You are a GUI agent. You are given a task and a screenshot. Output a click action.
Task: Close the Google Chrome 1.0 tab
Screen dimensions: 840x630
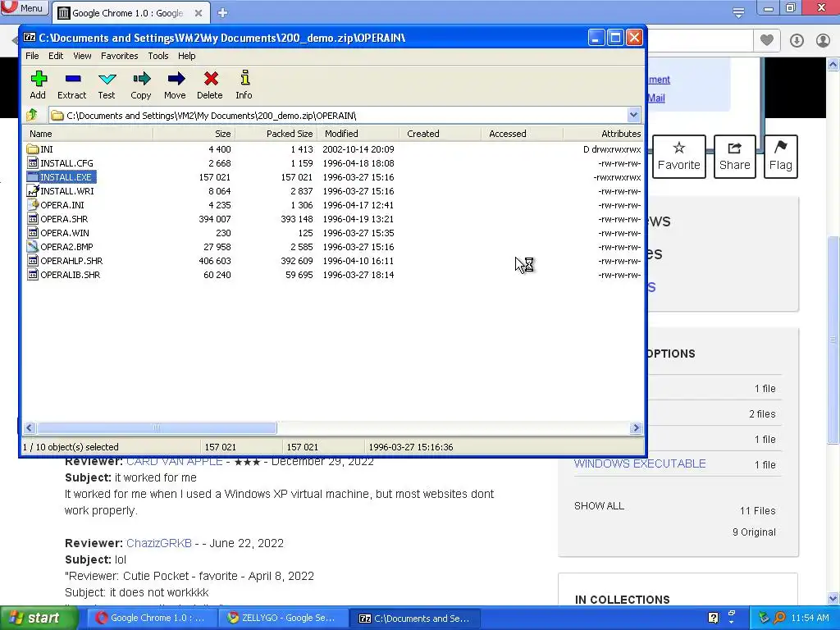(x=199, y=13)
